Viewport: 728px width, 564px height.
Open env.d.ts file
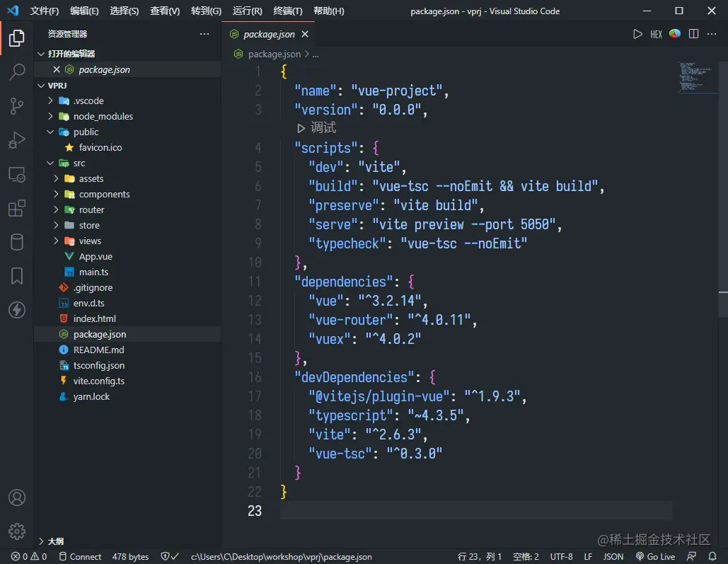(88, 303)
